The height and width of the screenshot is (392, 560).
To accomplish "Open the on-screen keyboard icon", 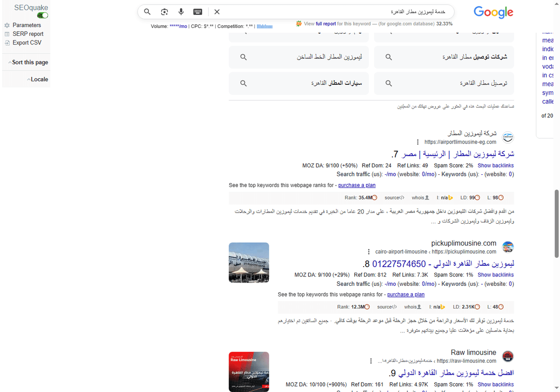I will [x=197, y=12].
